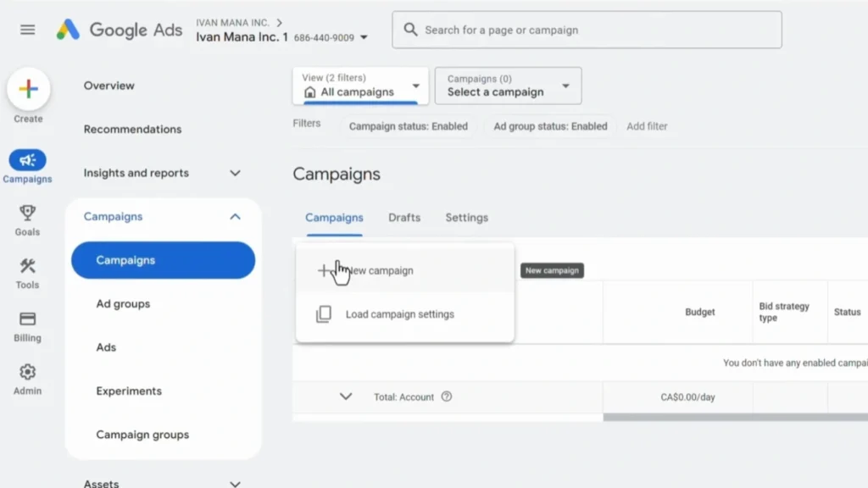The width and height of the screenshot is (868, 488).
Task: Open the Select a campaign dropdown
Action: tap(509, 86)
